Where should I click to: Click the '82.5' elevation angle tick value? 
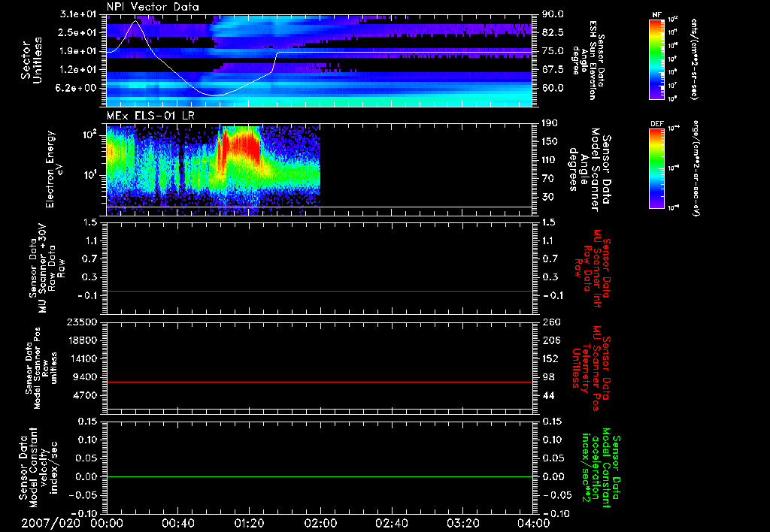click(553, 32)
